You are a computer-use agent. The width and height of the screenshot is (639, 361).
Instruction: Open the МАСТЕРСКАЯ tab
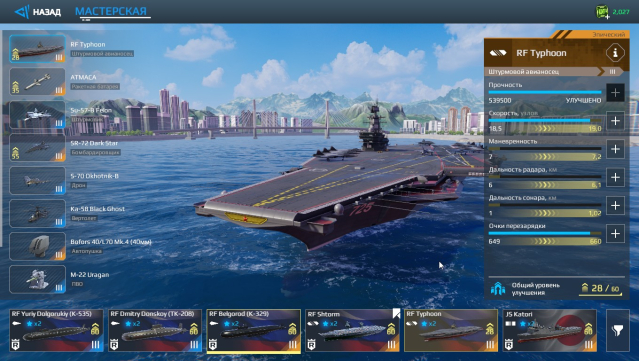click(111, 11)
